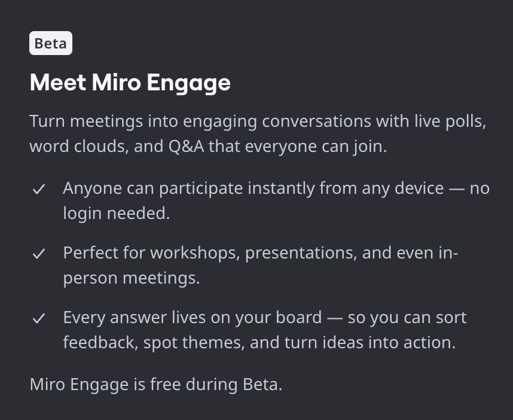
Task: Click the checkmark beside "Perfect for workshops"
Action: 39,254
